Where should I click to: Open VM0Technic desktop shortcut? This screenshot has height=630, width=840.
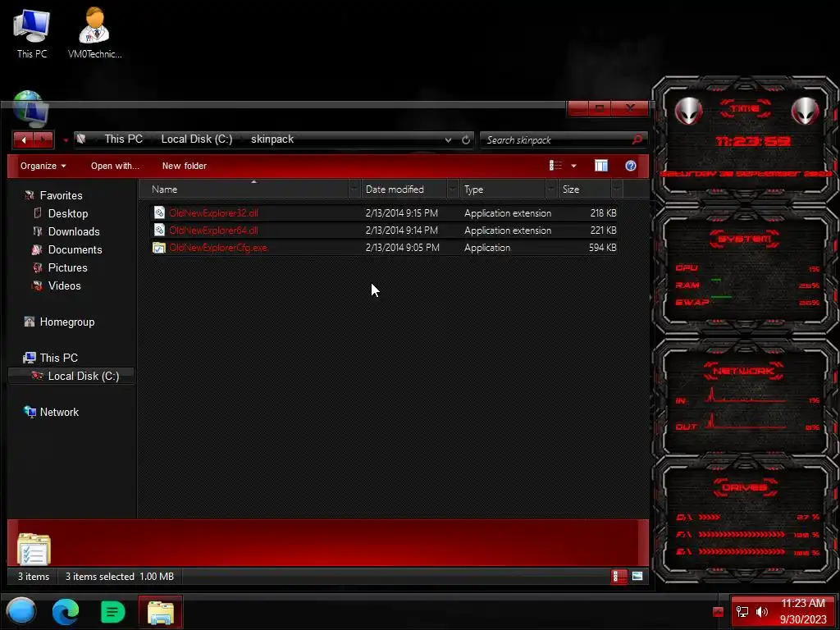click(x=94, y=34)
